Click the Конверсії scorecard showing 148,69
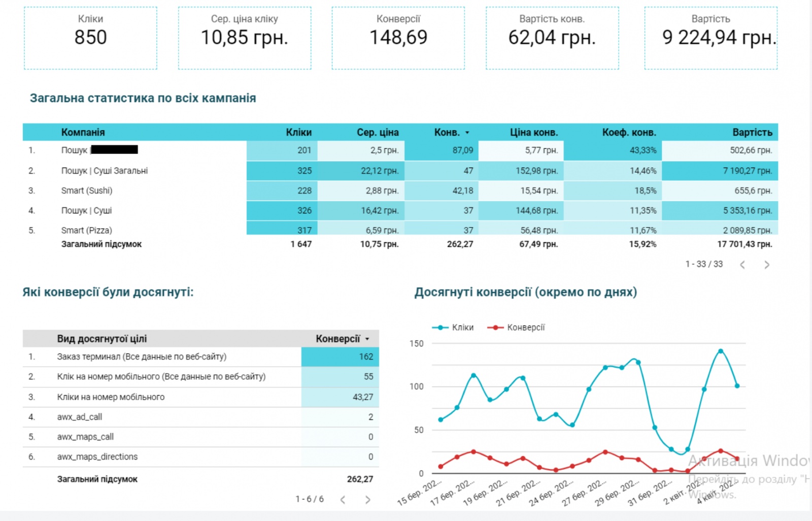This screenshot has height=521, width=812. pyautogui.click(x=398, y=38)
